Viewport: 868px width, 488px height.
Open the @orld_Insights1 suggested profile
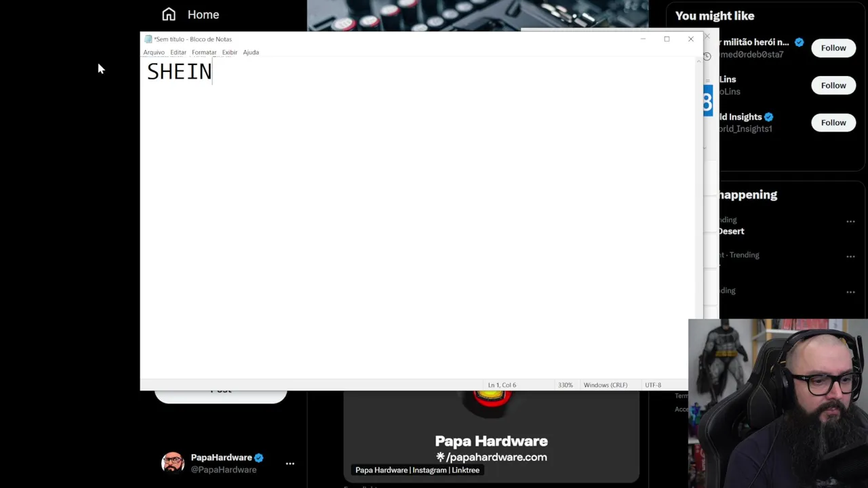click(x=745, y=129)
